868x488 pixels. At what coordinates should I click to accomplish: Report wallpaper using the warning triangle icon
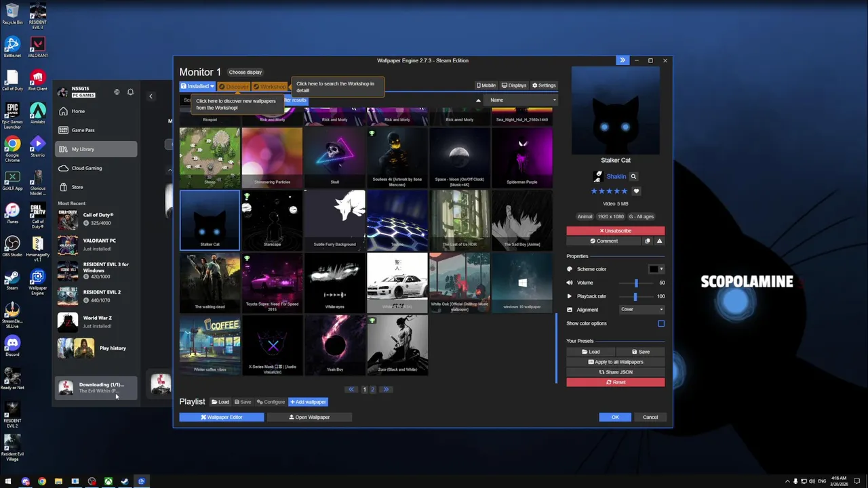click(x=659, y=241)
